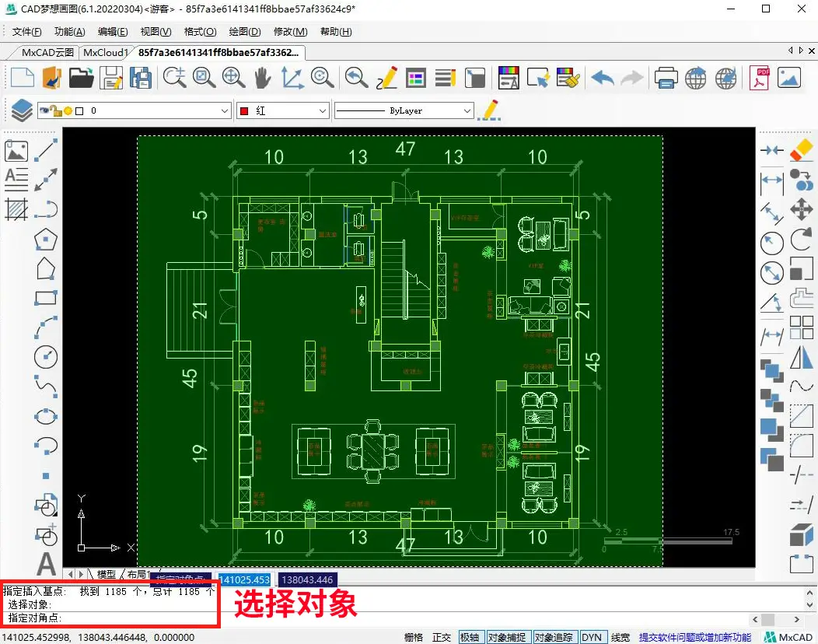This screenshot has height=644, width=818.
Task: Click the red color swatch in color box
Action: click(243, 110)
